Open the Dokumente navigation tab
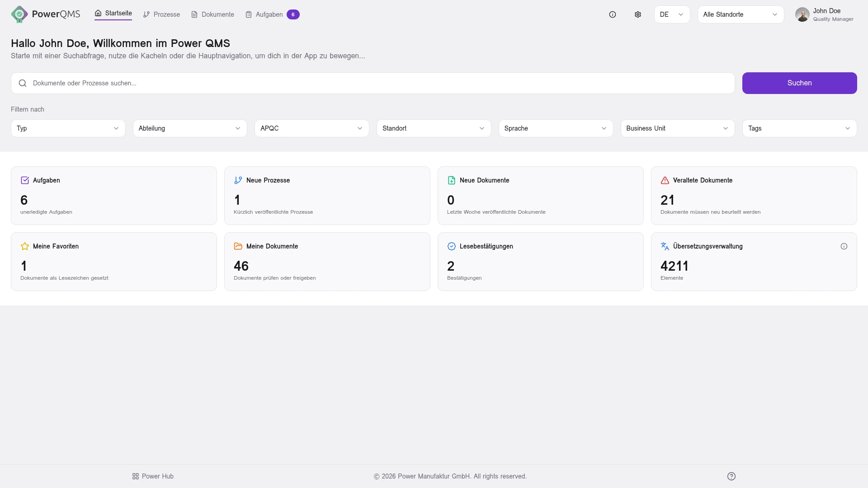The height and width of the screenshot is (488, 868). pos(212,14)
